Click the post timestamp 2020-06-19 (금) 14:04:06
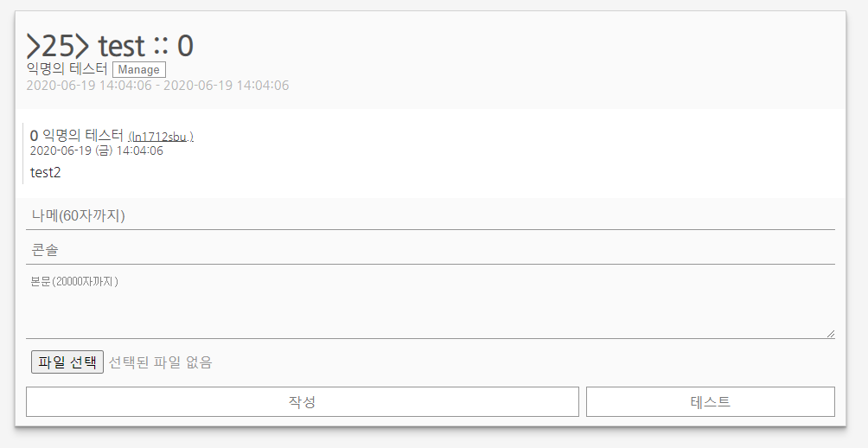The image size is (868, 448). pos(96,150)
